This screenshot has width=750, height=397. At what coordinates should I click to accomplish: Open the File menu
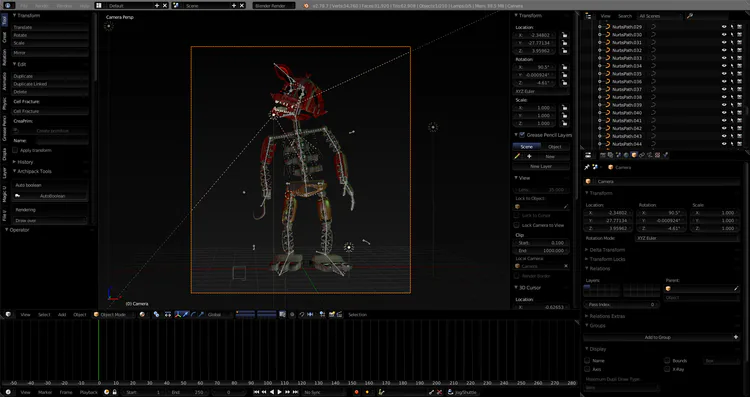(24, 6)
